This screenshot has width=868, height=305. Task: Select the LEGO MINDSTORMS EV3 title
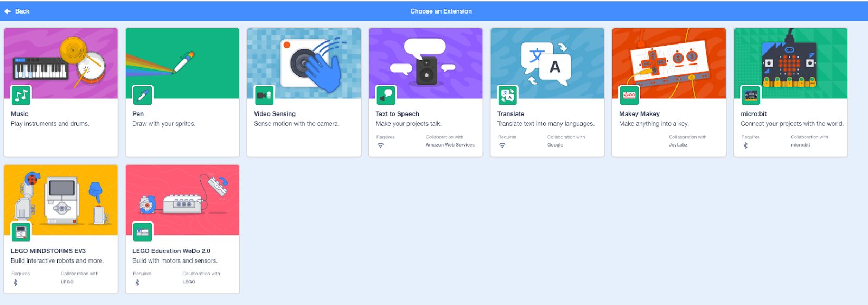48,251
